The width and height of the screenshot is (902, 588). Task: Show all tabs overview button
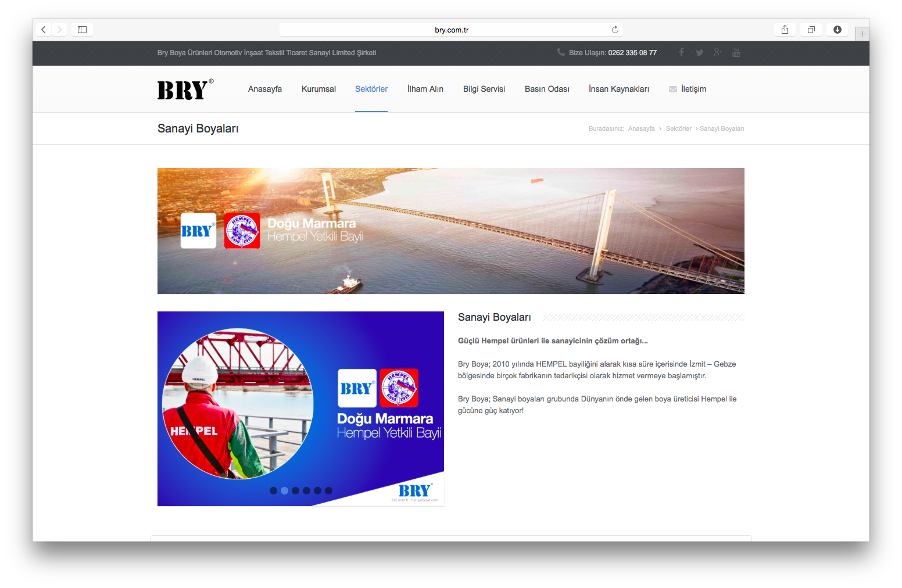(811, 30)
